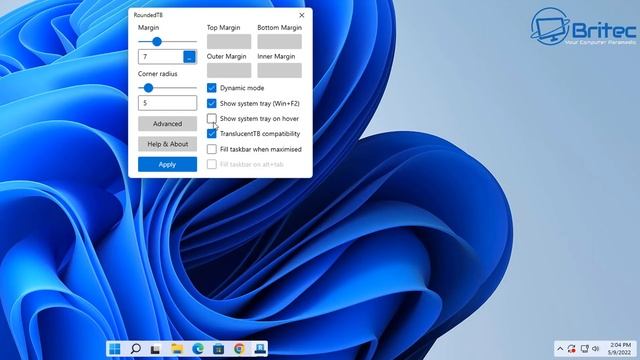Untick Show system tray (Win+F2)
The image size is (640, 360).
(211, 103)
